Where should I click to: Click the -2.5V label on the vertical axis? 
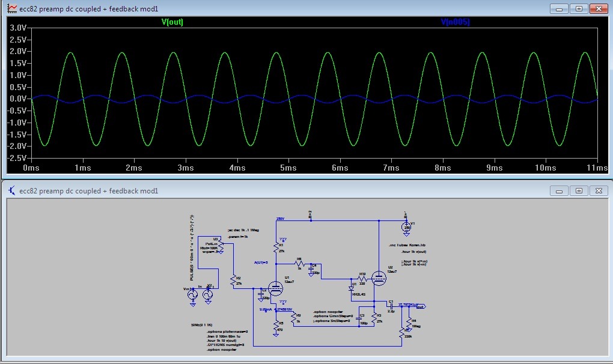tap(17, 158)
